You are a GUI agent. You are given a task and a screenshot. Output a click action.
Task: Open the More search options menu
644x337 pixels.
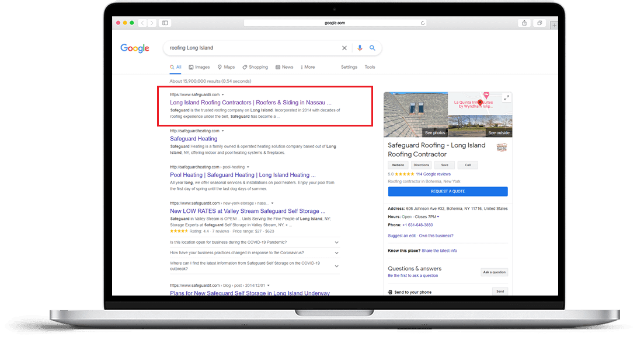[x=308, y=67]
